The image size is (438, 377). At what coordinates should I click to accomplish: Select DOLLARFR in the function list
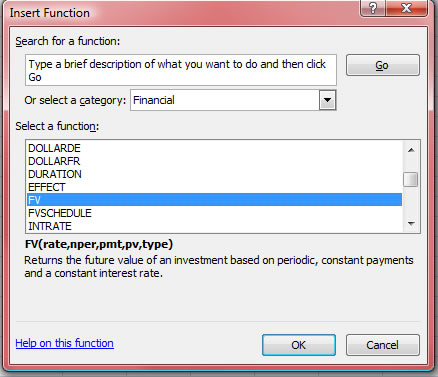pyautogui.click(x=214, y=161)
